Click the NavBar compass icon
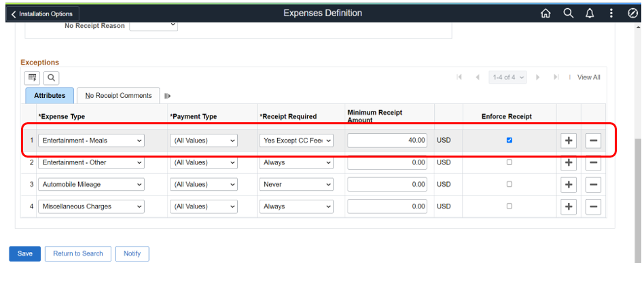This screenshot has width=644, height=288. [x=632, y=14]
